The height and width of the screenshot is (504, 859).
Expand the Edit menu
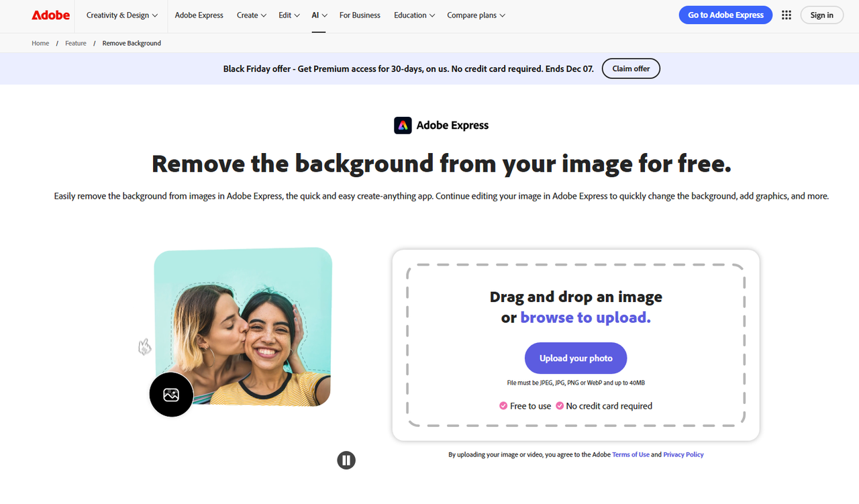coord(289,15)
